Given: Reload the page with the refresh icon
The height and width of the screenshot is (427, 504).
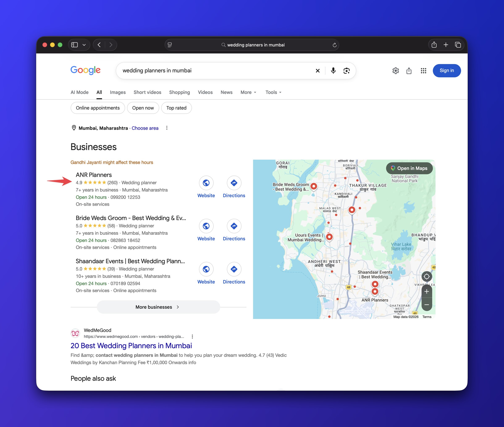Looking at the screenshot, I should pyautogui.click(x=335, y=45).
